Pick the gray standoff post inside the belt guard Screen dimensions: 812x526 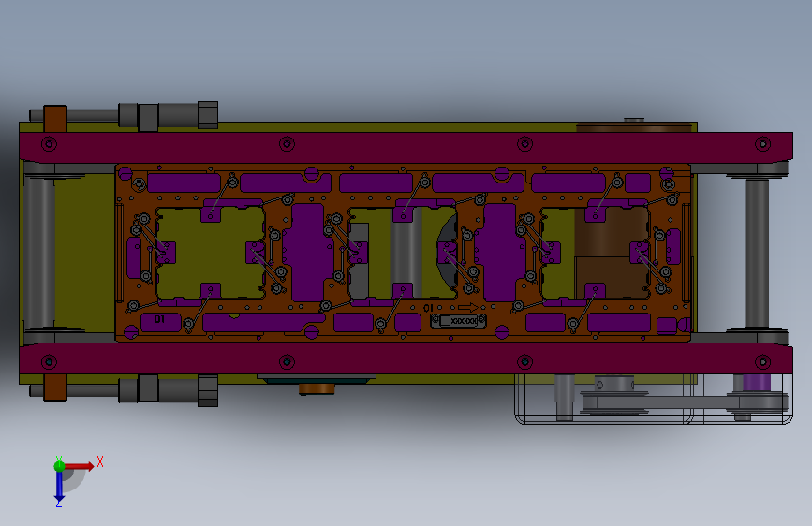pyautogui.click(x=565, y=397)
